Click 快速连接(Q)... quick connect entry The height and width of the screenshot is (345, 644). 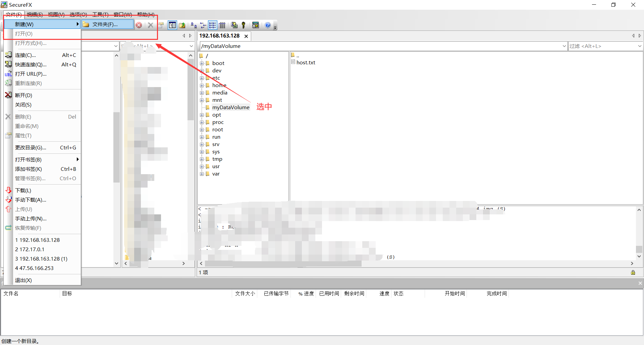pyautogui.click(x=42, y=64)
